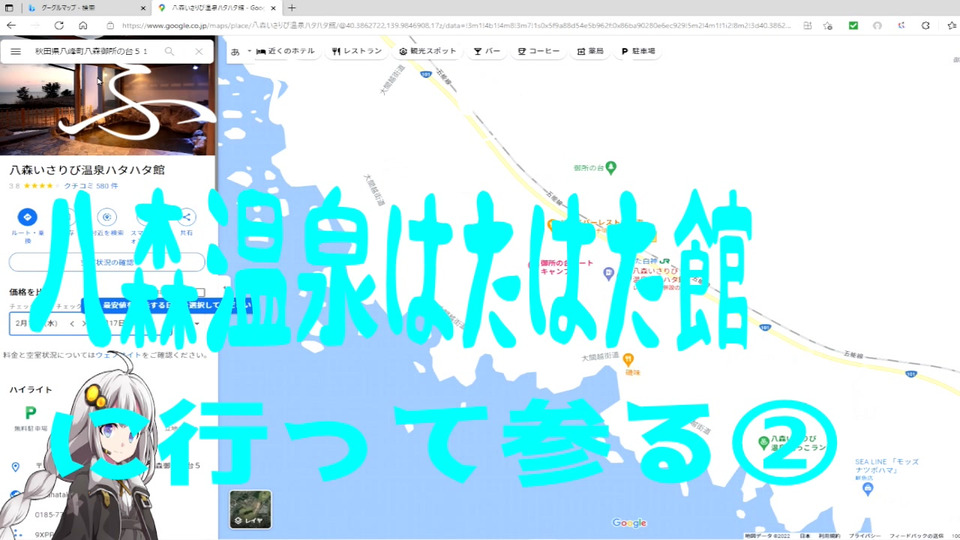Clear the Maps search box
Screen dimensions: 960x540
tap(199, 51)
